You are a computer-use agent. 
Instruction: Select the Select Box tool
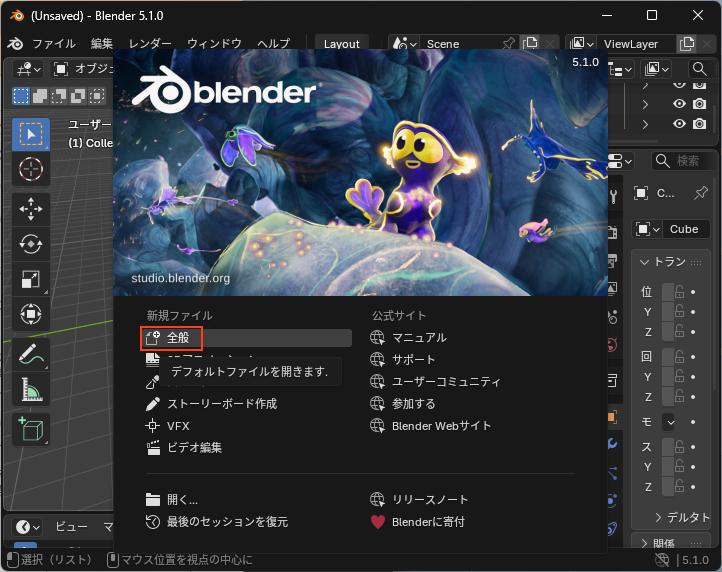click(31, 134)
